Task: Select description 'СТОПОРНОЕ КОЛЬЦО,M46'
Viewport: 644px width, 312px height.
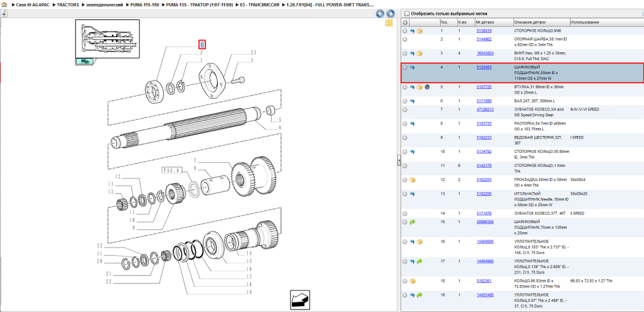Action: click(x=538, y=31)
